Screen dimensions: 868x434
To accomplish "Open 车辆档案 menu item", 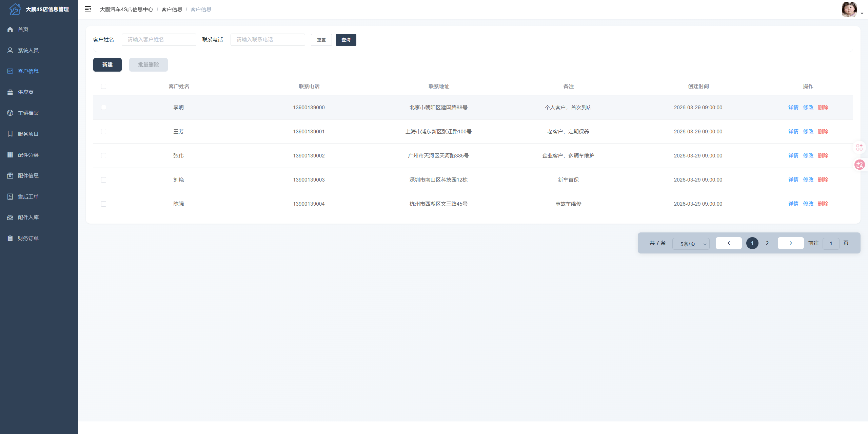I will (x=39, y=113).
